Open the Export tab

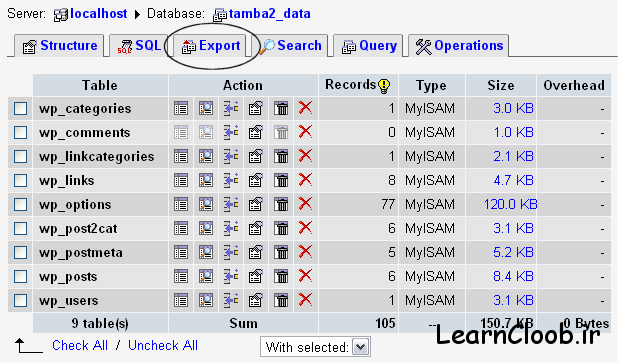click(x=210, y=46)
